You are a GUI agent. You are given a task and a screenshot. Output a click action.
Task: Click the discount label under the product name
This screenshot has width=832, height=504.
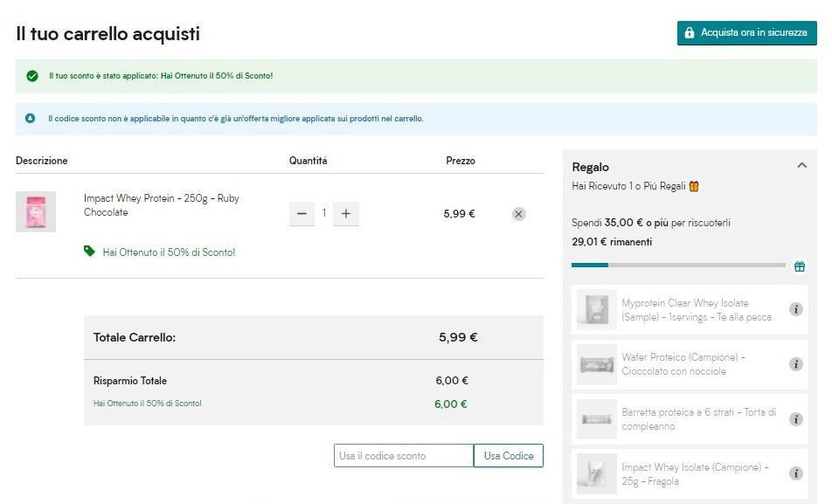click(x=169, y=252)
